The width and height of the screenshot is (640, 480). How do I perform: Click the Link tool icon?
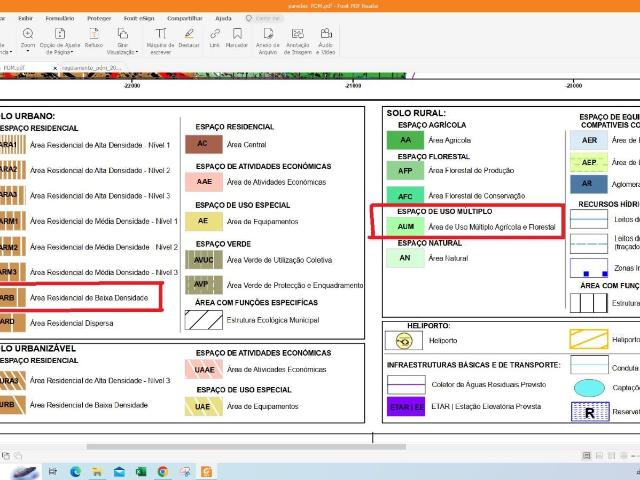tap(214, 38)
